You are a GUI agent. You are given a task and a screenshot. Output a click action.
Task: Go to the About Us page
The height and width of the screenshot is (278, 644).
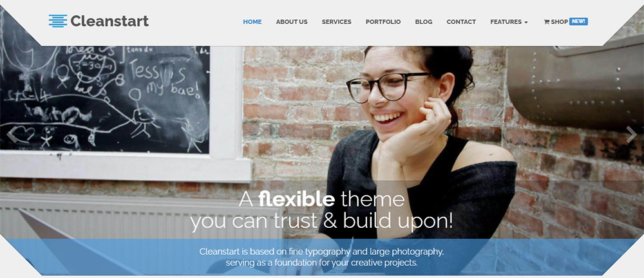(292, 22)
